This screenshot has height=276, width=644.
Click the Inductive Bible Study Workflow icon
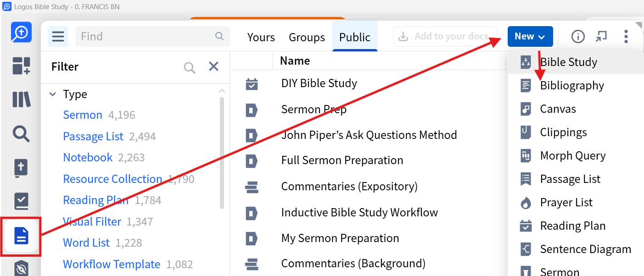pyautogui.click(x=251, y=213)
